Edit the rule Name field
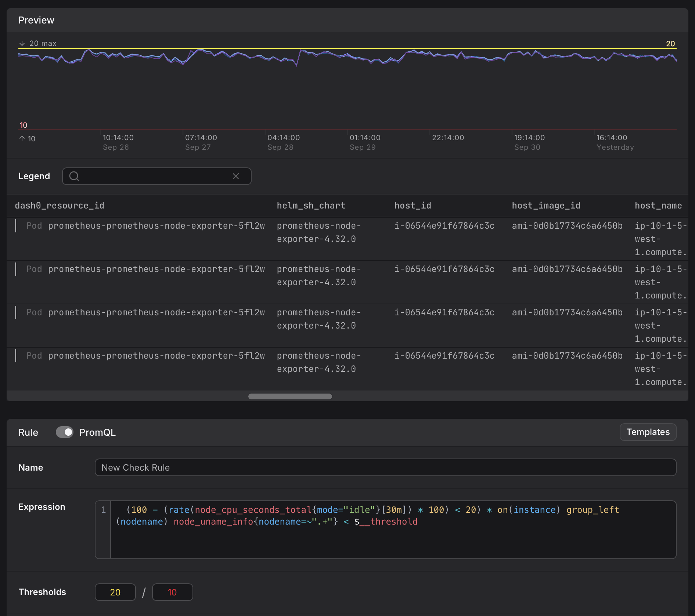Screen dimensions: 695x616 tap(385, 467)
